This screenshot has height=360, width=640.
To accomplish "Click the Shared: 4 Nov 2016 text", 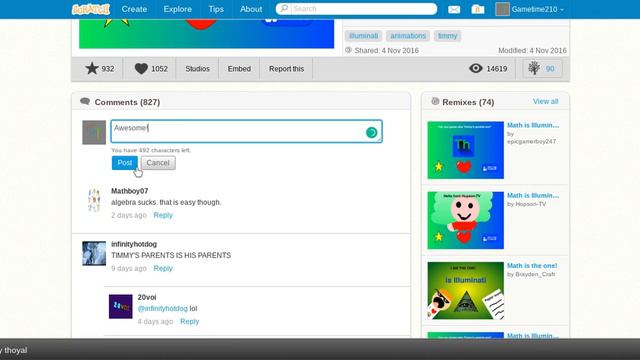I will click(387, 51).
